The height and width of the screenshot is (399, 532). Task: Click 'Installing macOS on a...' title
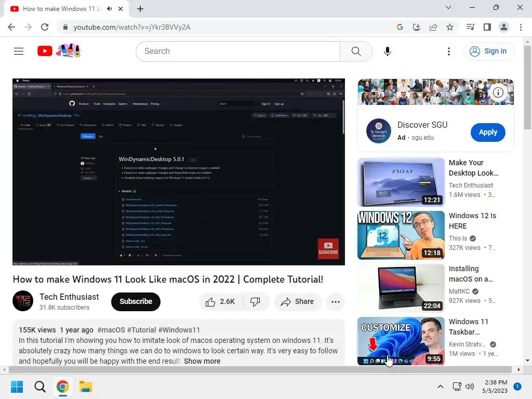click(x=471, y=274)
